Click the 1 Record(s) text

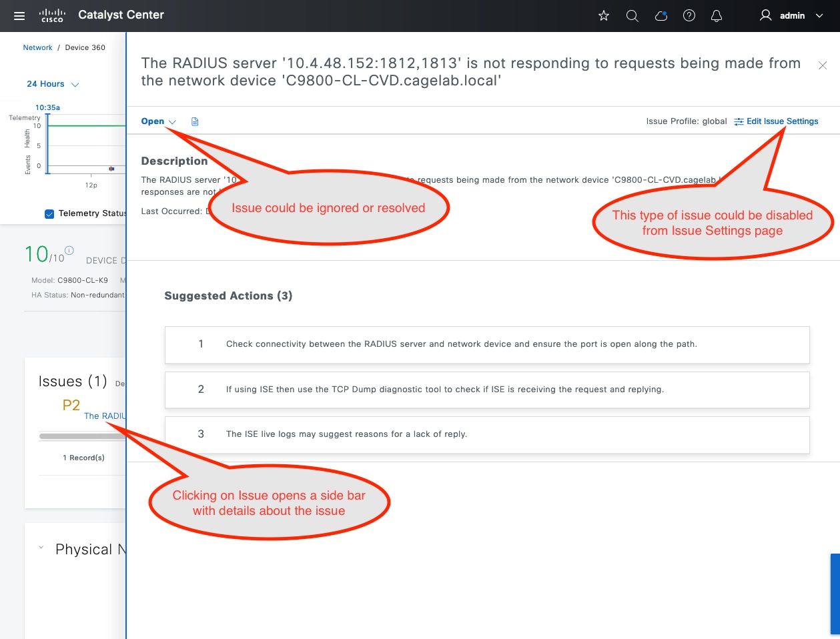83,458
